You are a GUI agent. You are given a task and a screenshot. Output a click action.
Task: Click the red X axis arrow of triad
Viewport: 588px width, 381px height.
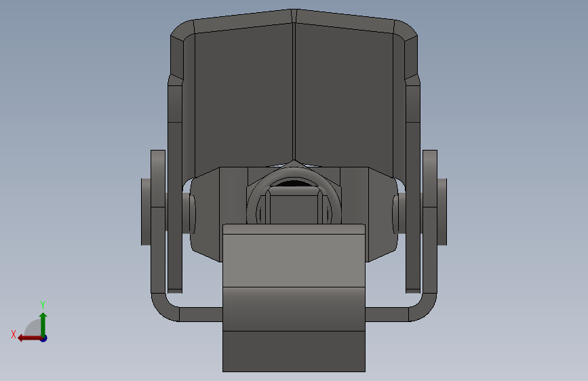coord(29,338)
